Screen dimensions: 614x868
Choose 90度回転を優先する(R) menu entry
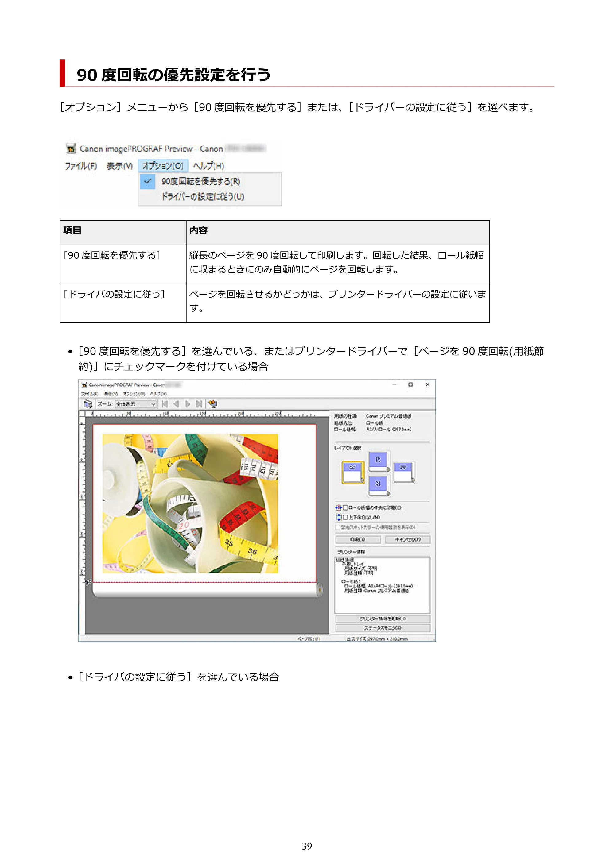pos(210,181)
